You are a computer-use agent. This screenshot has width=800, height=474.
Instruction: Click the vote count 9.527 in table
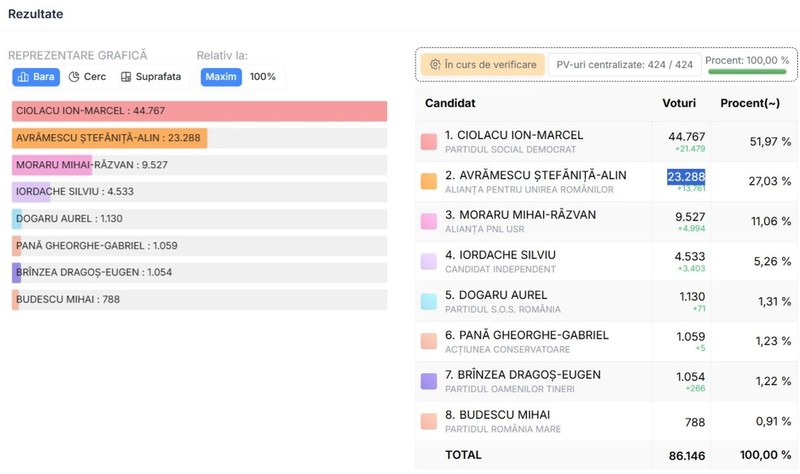tap(690, 217)
